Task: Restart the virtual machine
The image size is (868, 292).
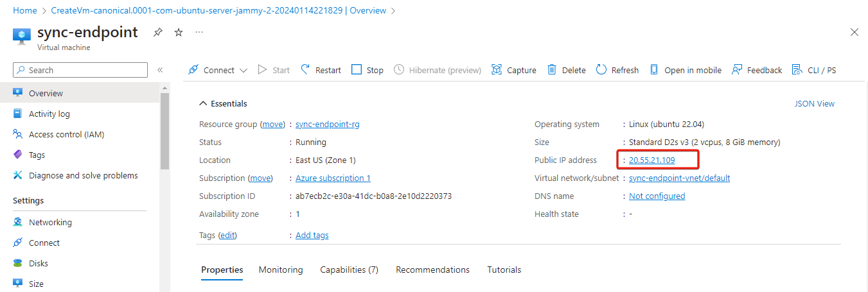Action: [321, 70]
